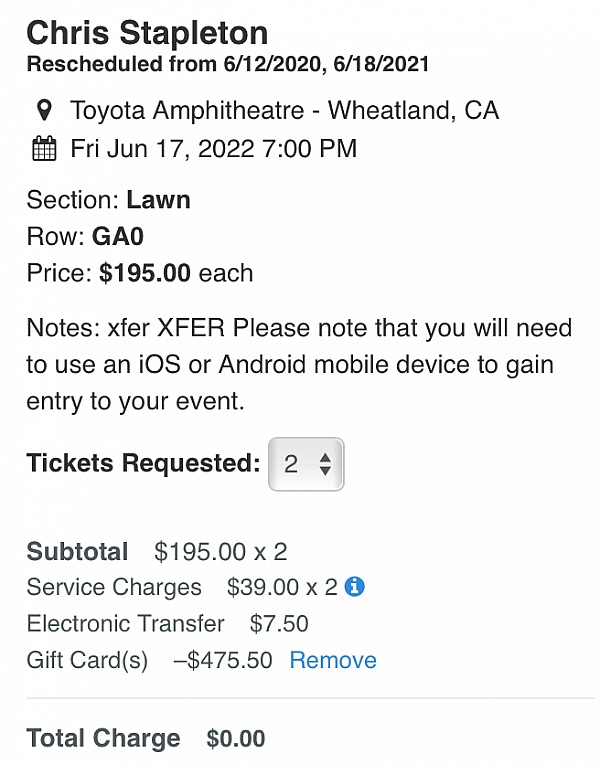Click the Rescheduled from dates subtitle
The image size is (600, 764).
click(228, 64)
